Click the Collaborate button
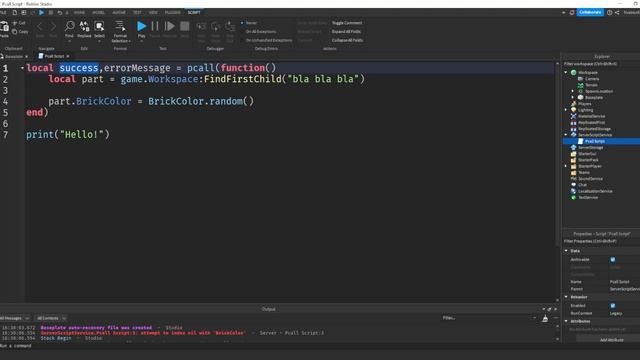The image size is (640, 360). click(x=590, y=13)
